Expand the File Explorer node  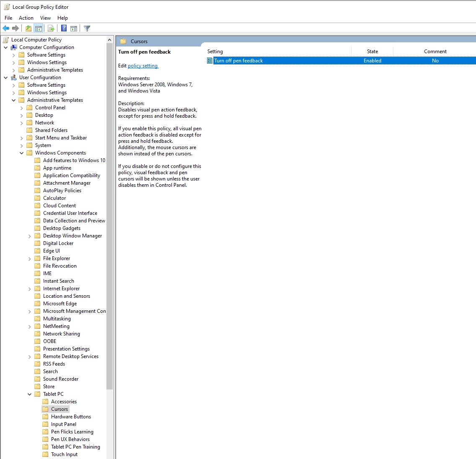pos(29,259)
